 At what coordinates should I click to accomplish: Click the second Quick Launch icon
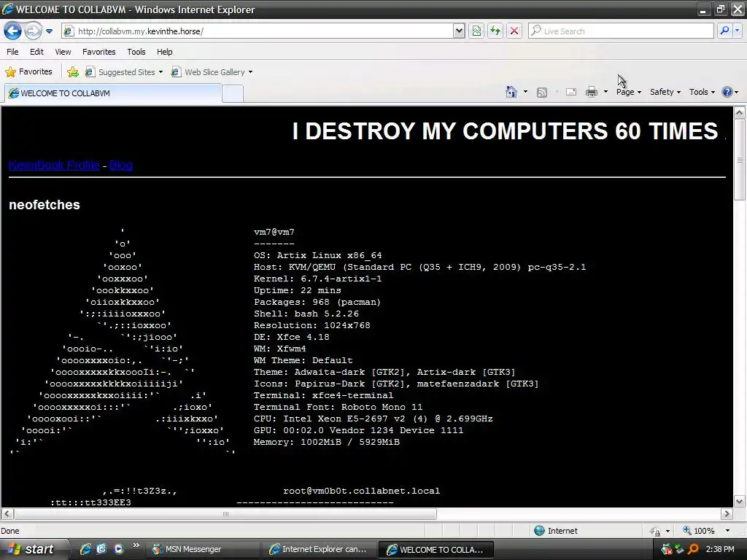click(x=101, y=549)
